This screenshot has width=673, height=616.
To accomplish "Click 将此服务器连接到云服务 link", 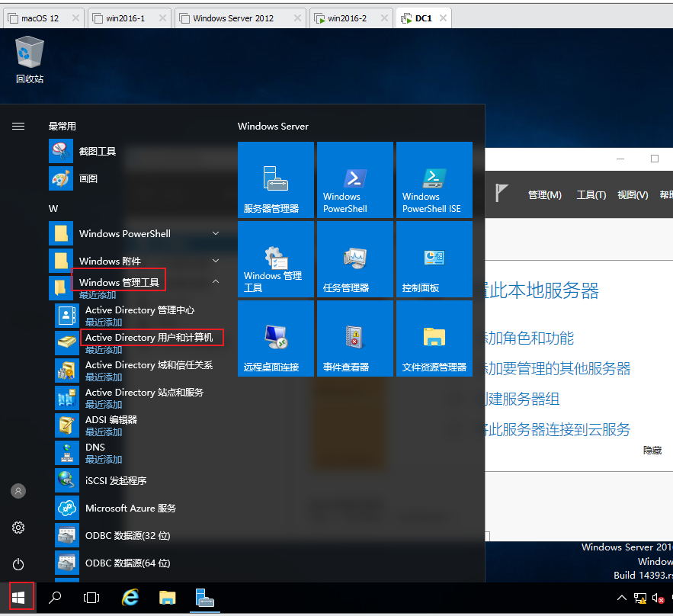I will pos(558,430).
